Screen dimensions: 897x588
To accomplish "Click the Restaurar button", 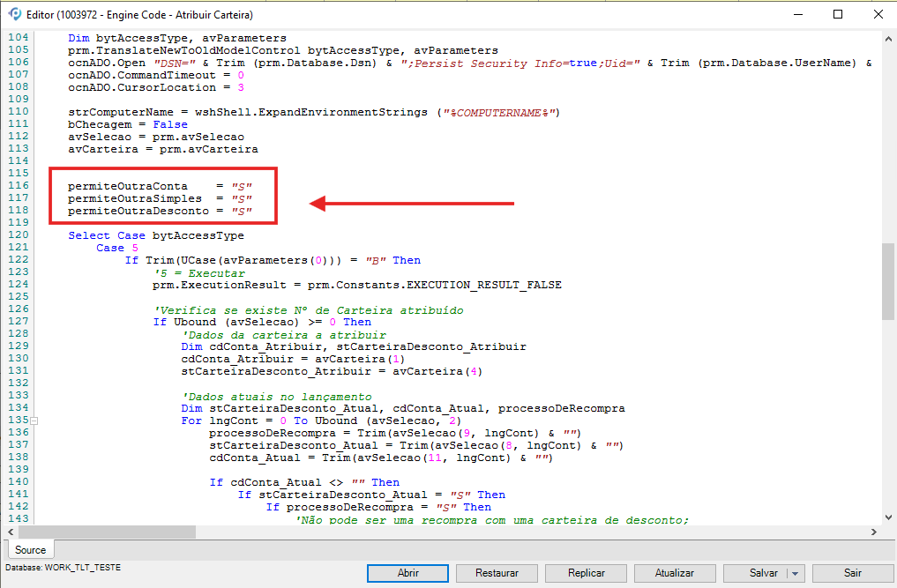I will pos(497,573).
